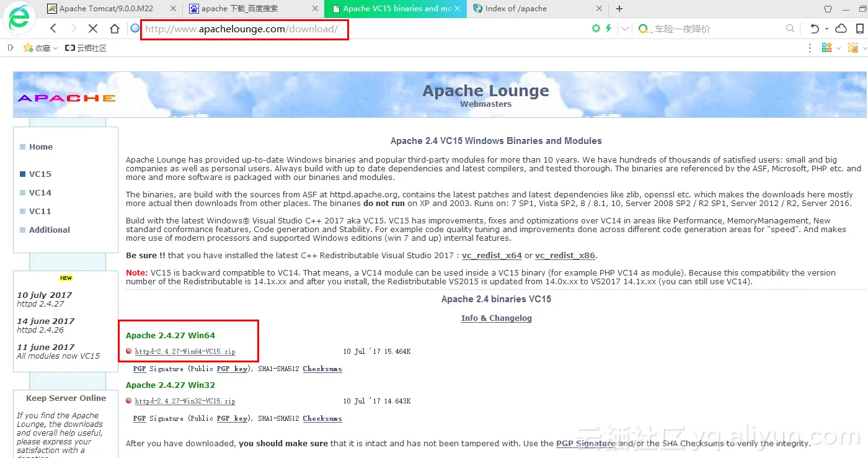
Task: Open the Home sidebar link
Action: click(x=41, y=147)
